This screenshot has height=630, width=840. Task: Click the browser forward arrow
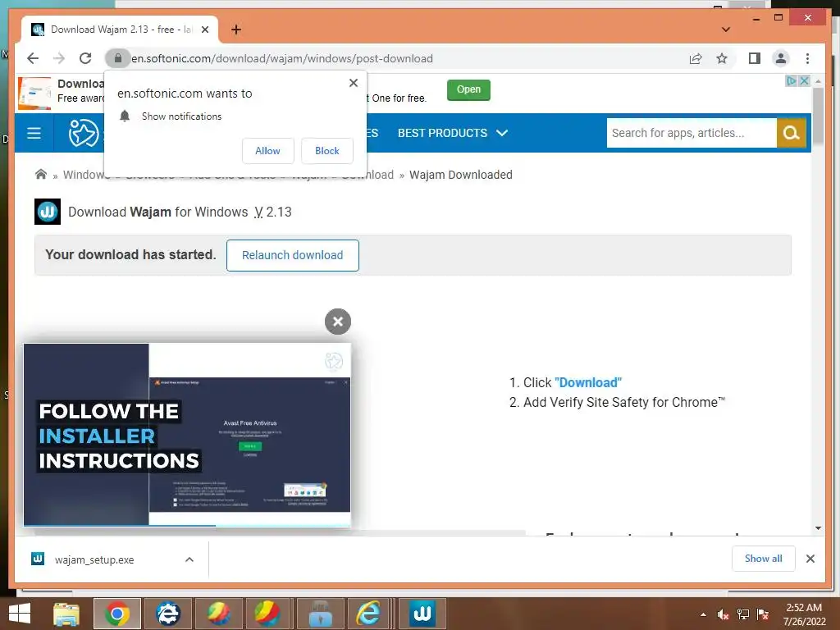(x=59, y=58)
